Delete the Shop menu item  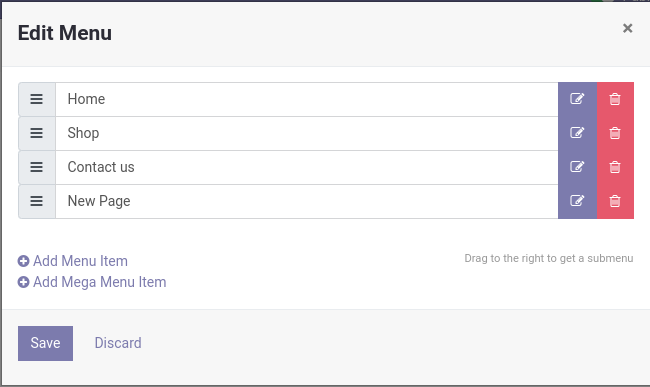coord(615,133)
